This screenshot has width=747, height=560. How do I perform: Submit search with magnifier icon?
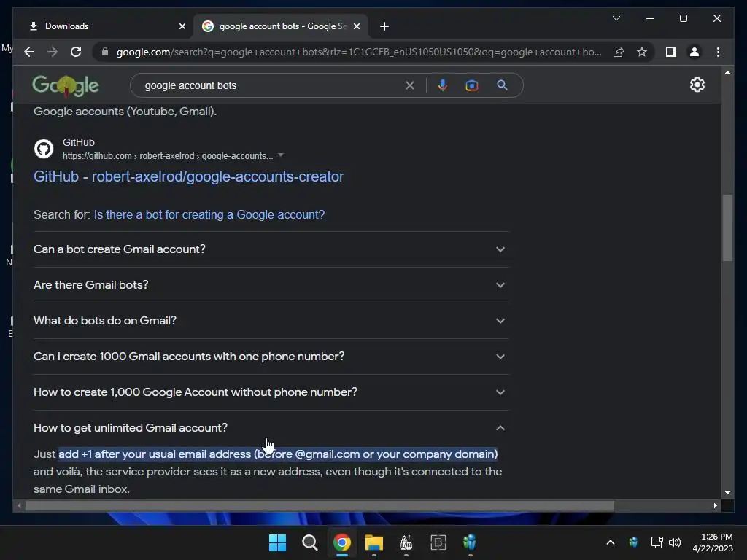tap(502, 85)
